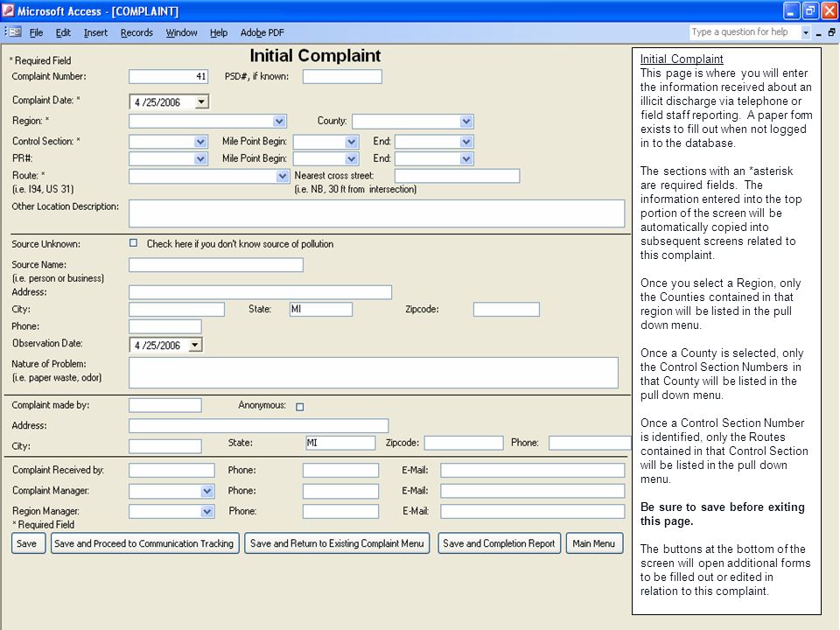Screen dimensions: 840x630
Task: Click Complaint Received by Phone field
Action: tap(340, 471)
